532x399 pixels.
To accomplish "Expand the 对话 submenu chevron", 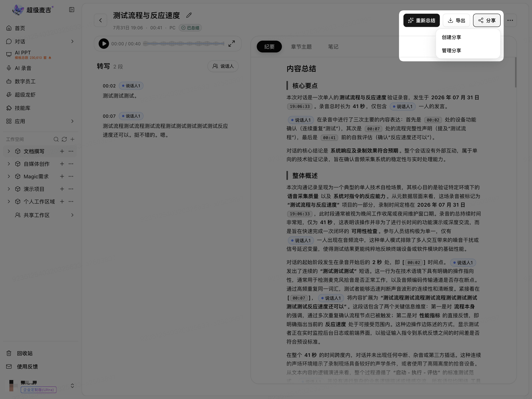I will [72, 41].
